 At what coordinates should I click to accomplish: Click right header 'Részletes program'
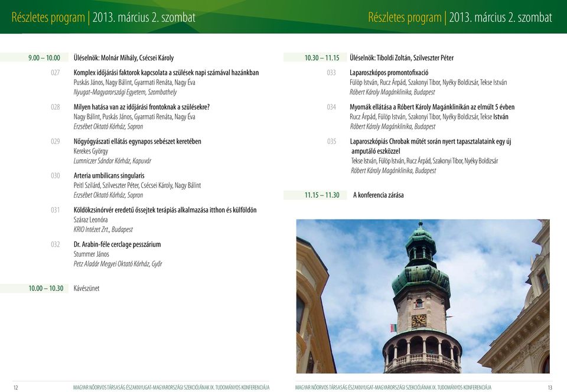[x=405, y=17]
